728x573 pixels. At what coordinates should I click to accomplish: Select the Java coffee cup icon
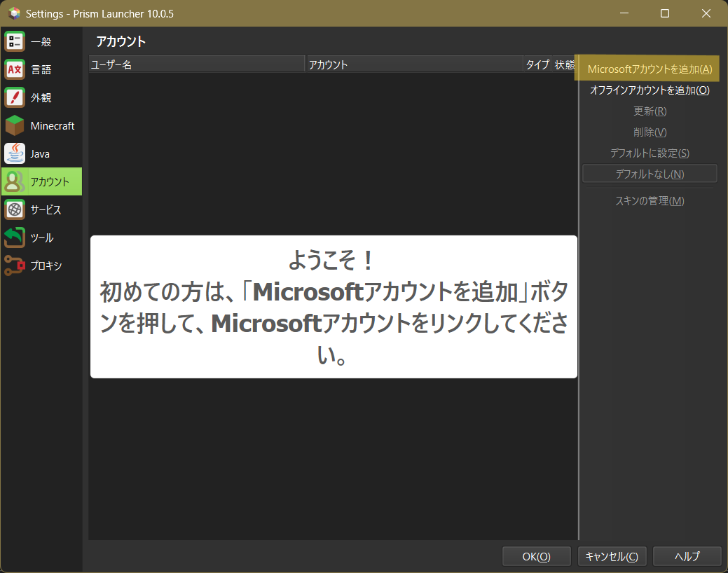tap(15, 154)
